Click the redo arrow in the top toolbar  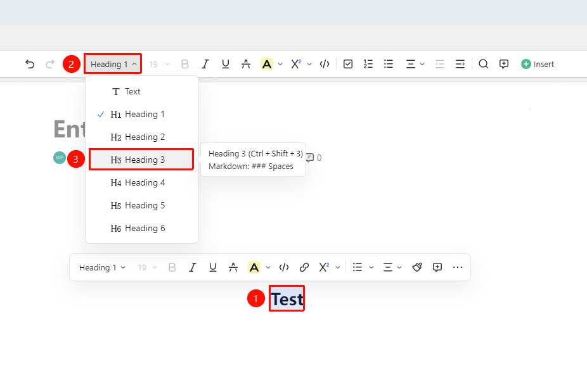click(x=50, y=65)
